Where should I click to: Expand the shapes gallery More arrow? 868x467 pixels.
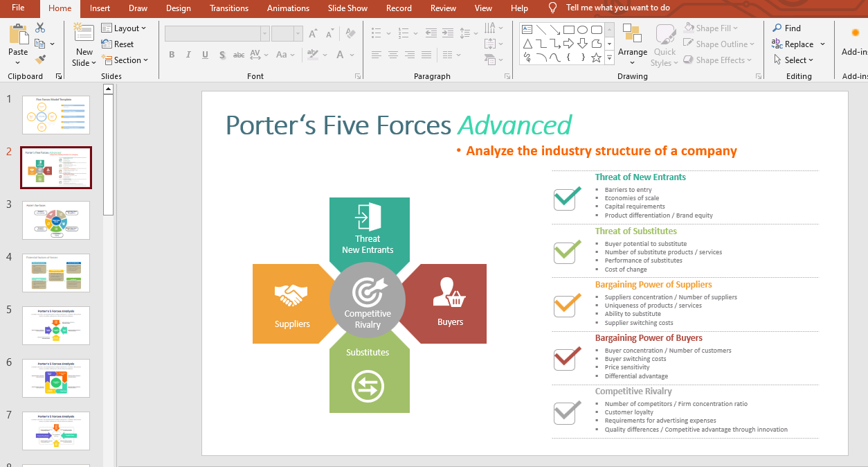click(x=609, y=58)
